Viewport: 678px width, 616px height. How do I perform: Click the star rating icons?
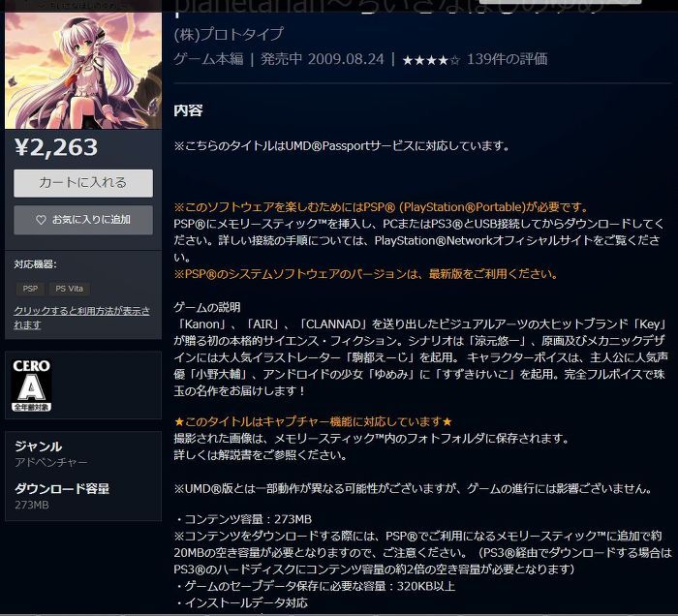431,60
